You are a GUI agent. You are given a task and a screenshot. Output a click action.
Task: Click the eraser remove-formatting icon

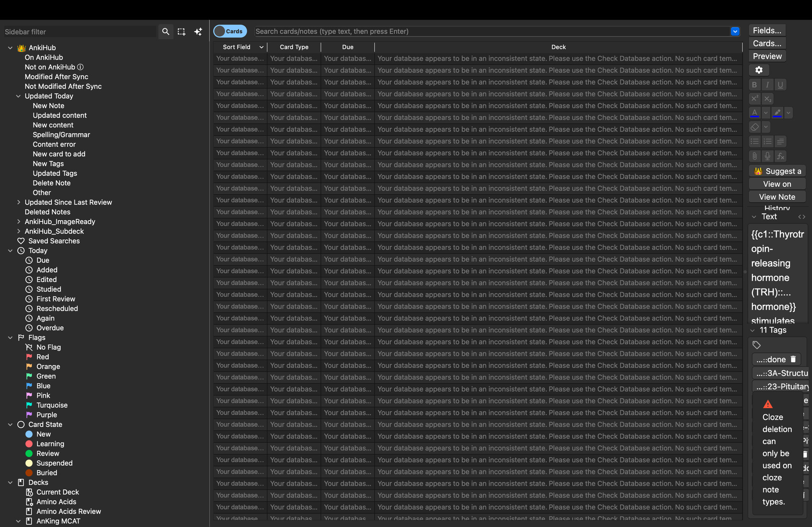pyautogui.click(x=754, y=127)
